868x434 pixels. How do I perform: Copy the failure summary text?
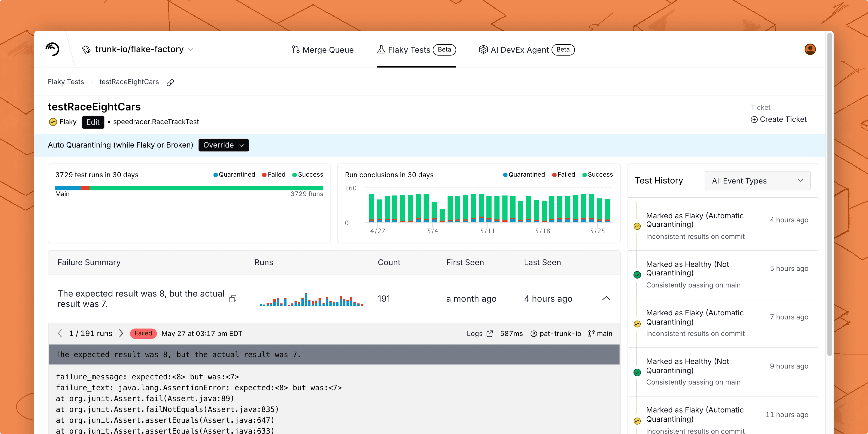click(232, 299)
